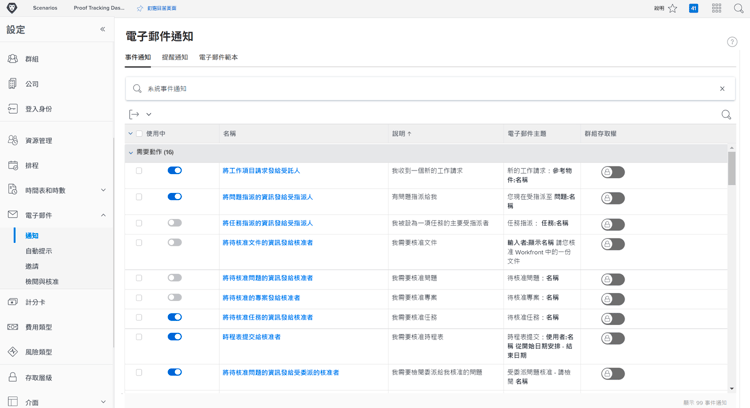This screenshot has height=408, width=750.
Task: Click the magnifier icon in the filter field
Action: (137, 88)
